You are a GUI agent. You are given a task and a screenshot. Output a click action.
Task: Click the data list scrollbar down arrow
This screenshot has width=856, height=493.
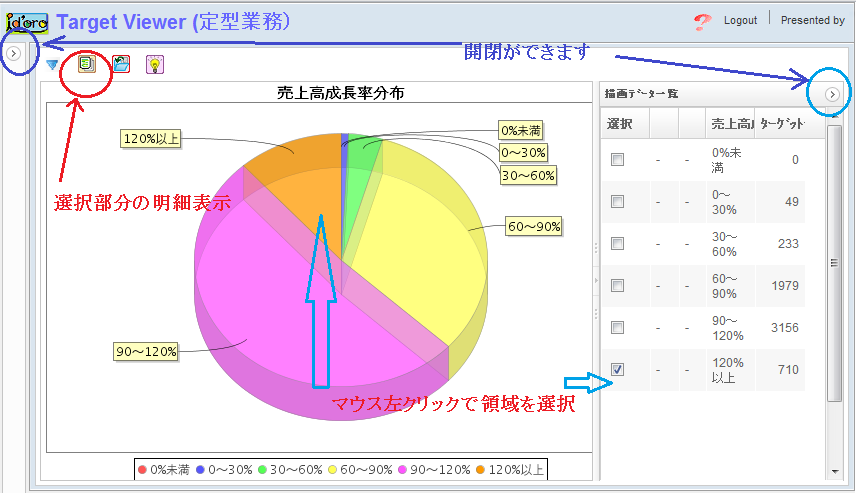tap(834, 471)
